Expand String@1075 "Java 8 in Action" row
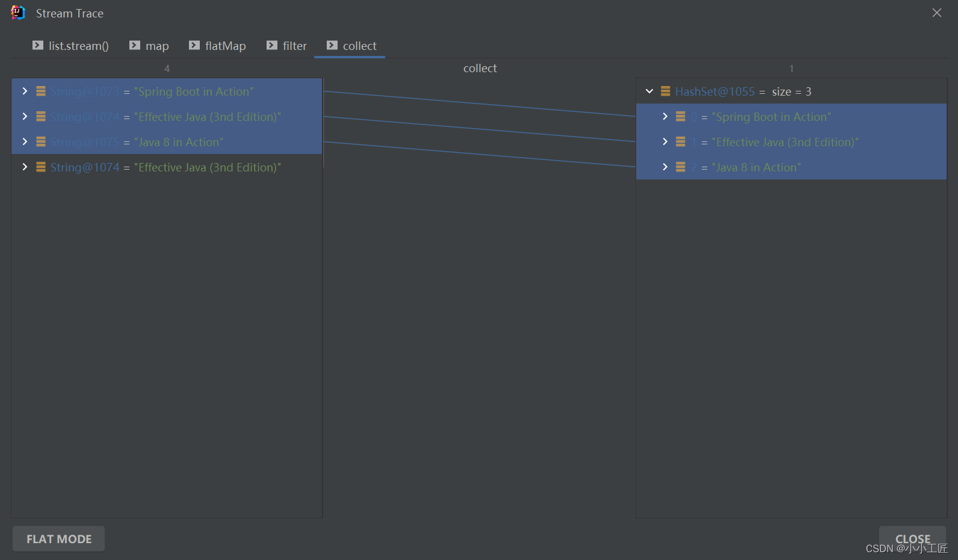Viewport: 958px width, 560px height. coord(25,141)
